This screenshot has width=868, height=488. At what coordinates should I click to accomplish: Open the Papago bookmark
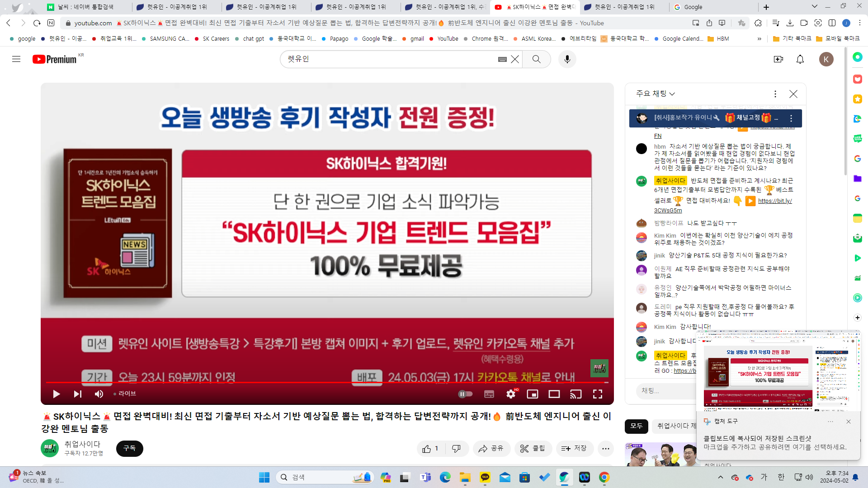pos(335,39)
